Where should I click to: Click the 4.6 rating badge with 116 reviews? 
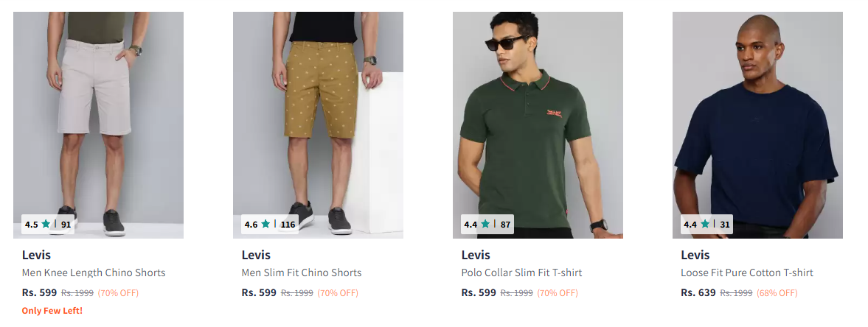tap(269, 224)
